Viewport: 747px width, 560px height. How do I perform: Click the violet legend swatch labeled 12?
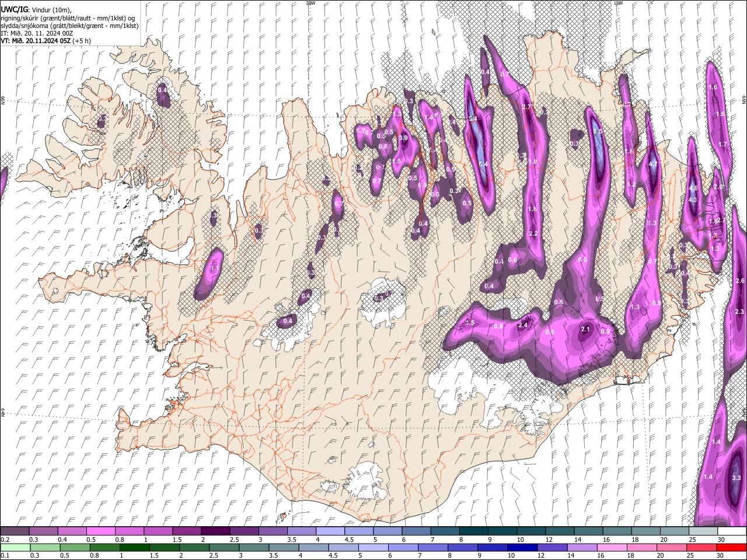pyautogui.click(x=552, y=547)
